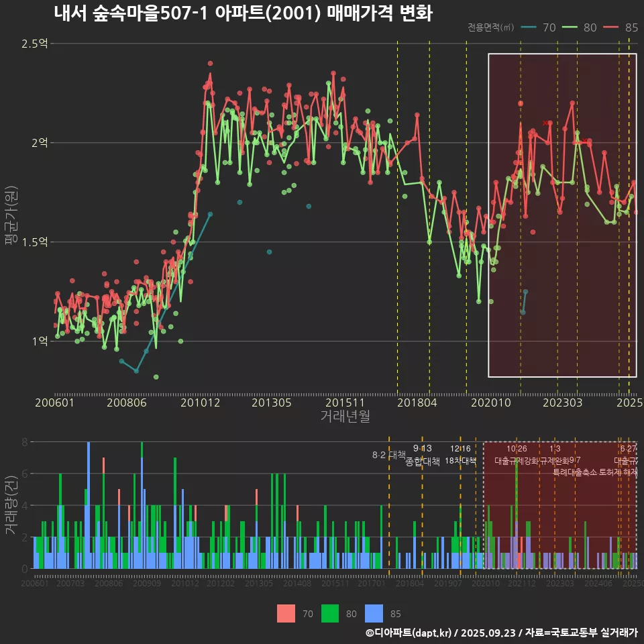Click 201202 on the volume chart axis

coord(221,583)
